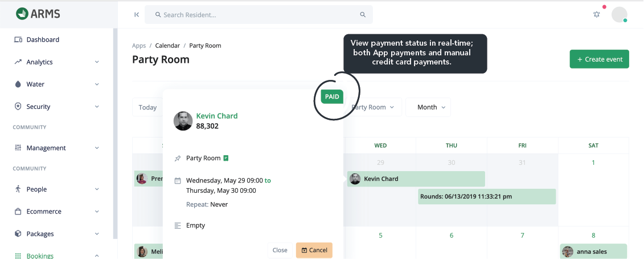Click the sidebar vertical scrollbar

point(116,134)
